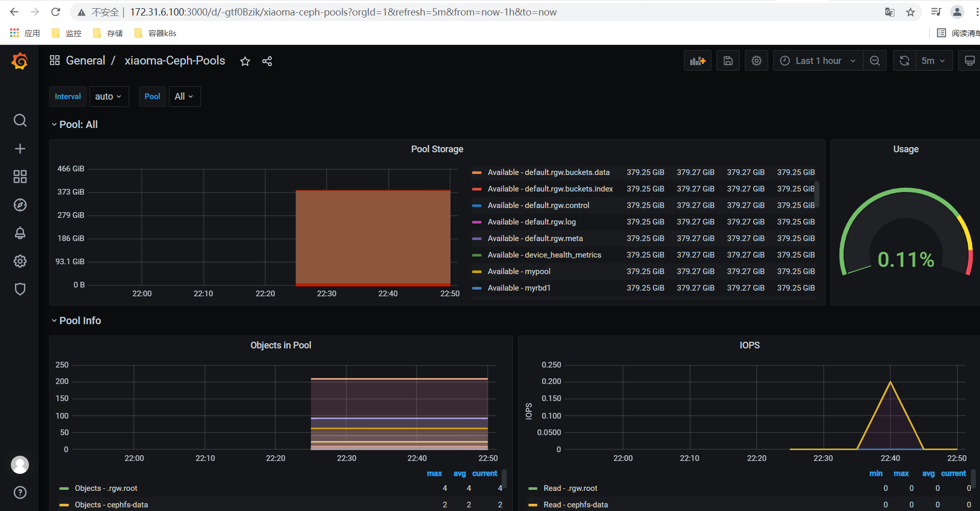
Task: Click the Usage gauge showing 0.11%
Action: [x=906, y=232]
